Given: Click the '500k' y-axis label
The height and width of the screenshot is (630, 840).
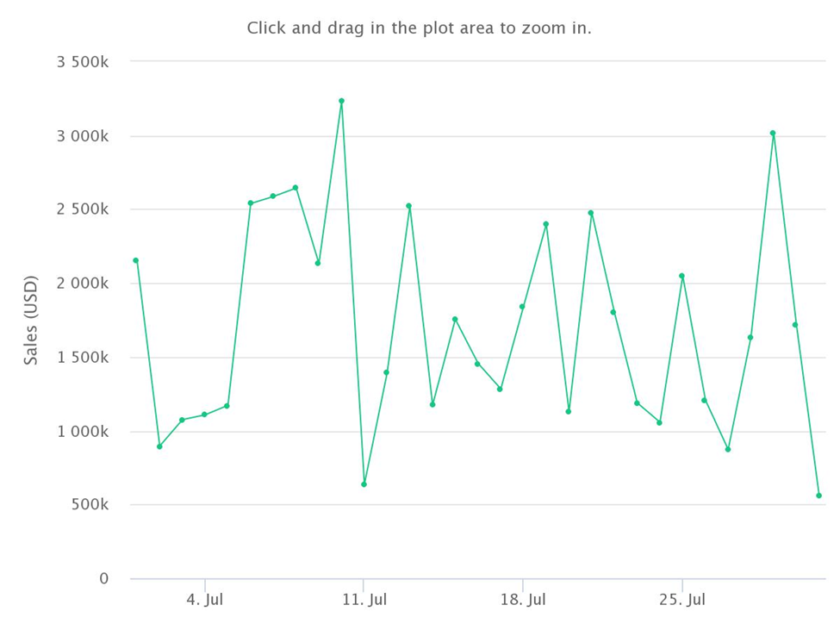Looking at the screenshot, I should pos(90,504).
